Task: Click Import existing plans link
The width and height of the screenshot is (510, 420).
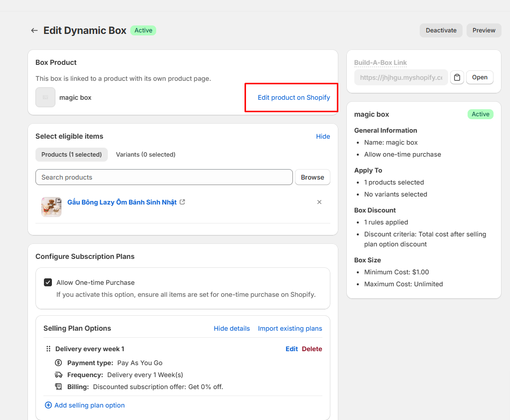Action: (290, 328)
